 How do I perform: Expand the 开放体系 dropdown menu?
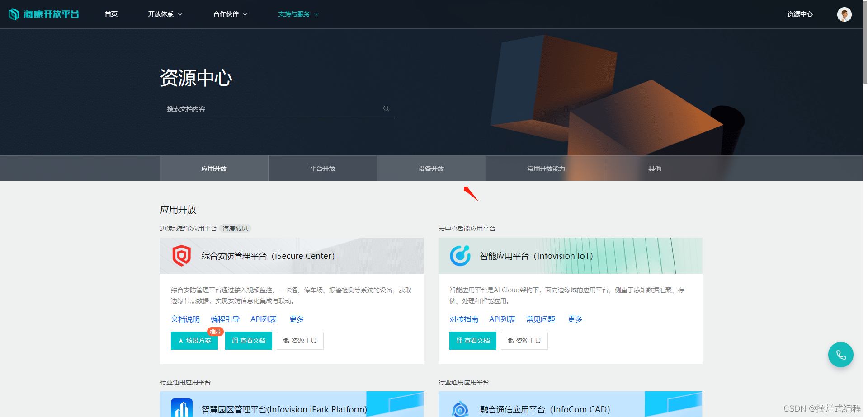click(x=165, y=14)
